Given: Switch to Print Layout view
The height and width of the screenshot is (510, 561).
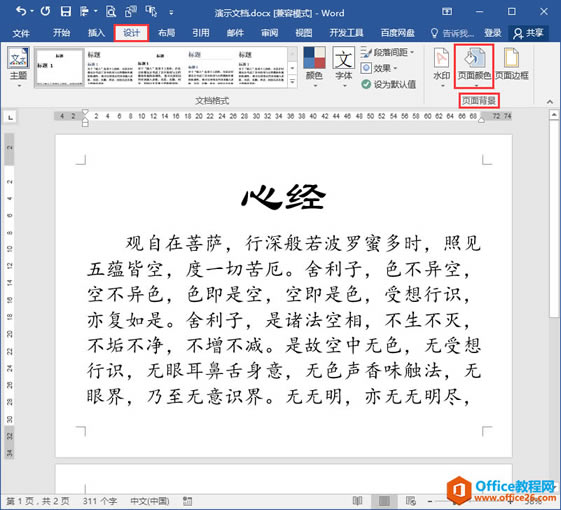Looking at the screenshot, I should click(x=384, y=501).
